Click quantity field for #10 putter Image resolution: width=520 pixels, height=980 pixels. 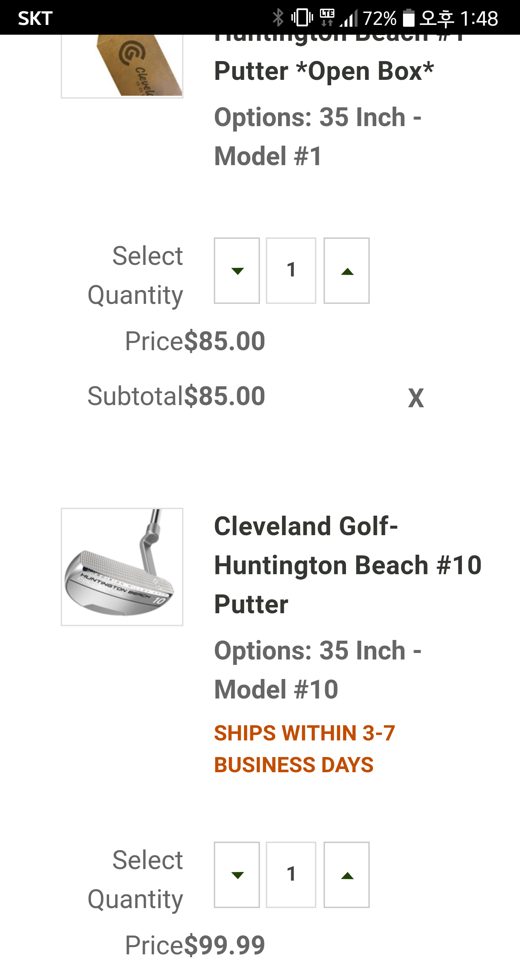[x=291, y=875]
